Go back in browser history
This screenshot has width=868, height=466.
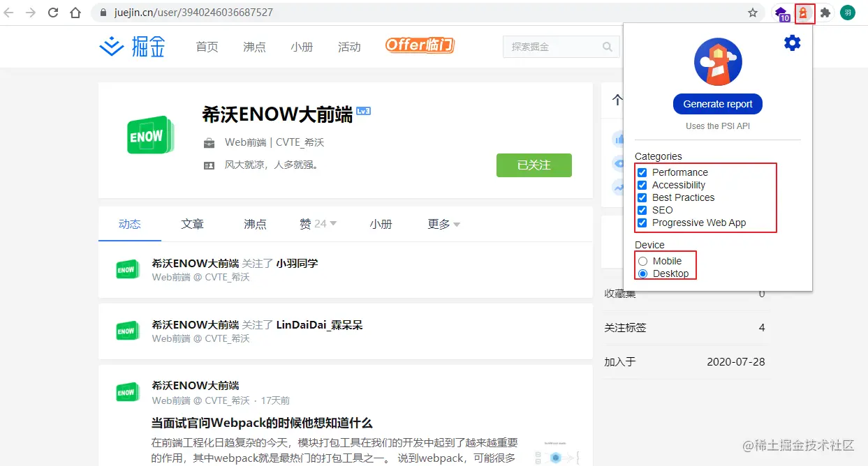tap(9, 13)
